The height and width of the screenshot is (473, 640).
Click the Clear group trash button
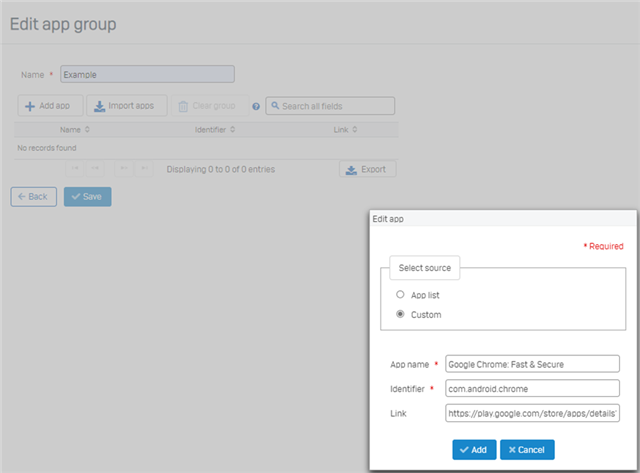pyautogui.click(x=208, y=106)
